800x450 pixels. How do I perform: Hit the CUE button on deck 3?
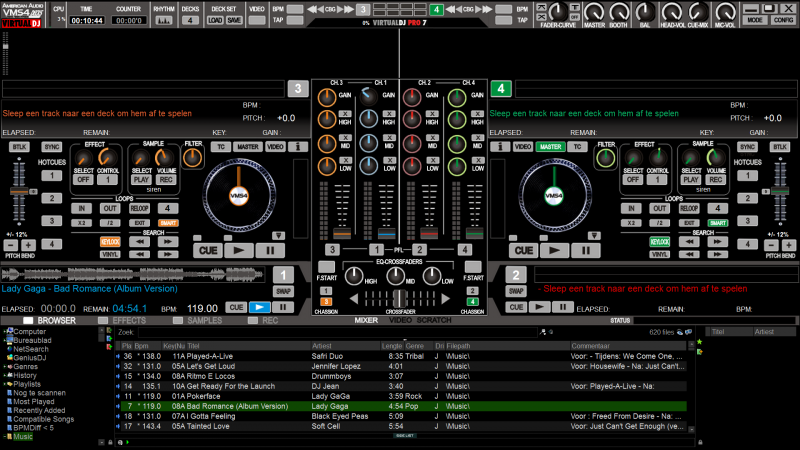(208, 251)
